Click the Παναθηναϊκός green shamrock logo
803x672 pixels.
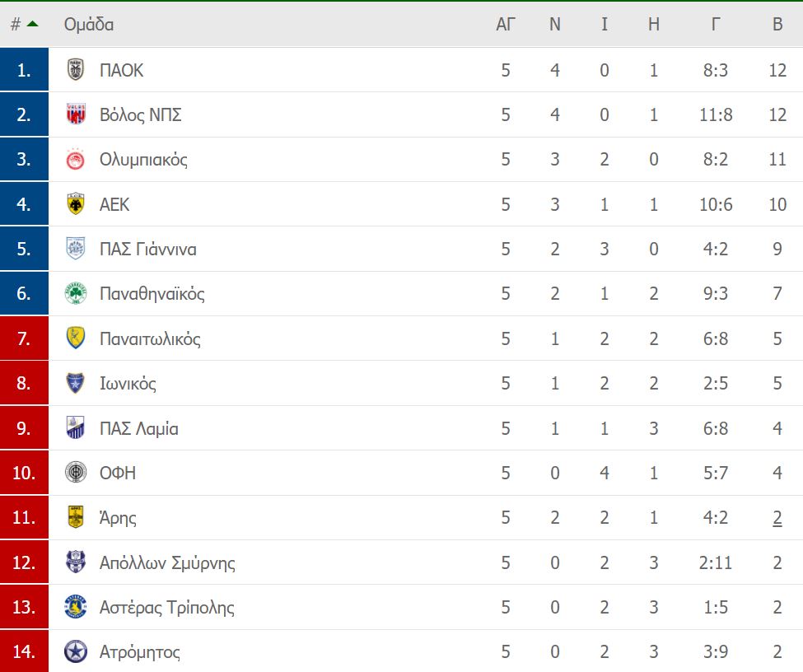coord(76,293)
